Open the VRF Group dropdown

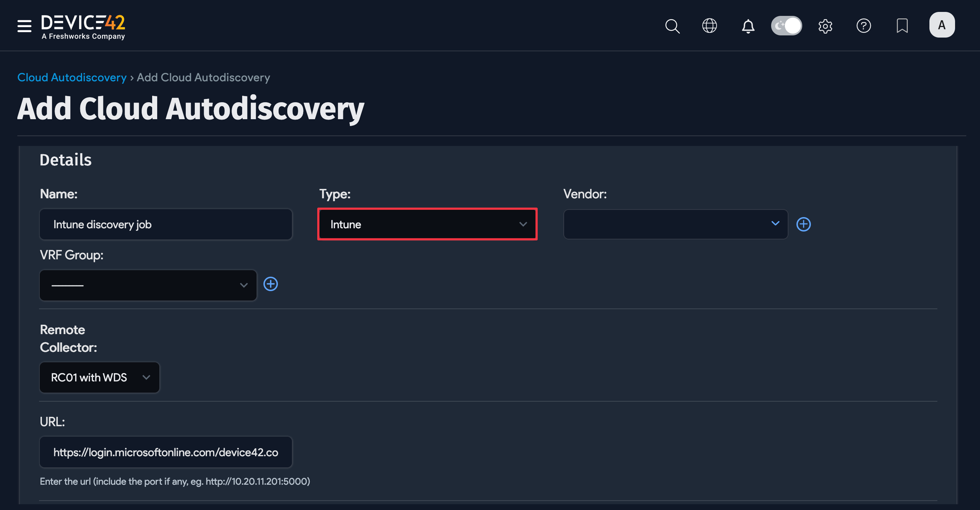coord(147,285)
